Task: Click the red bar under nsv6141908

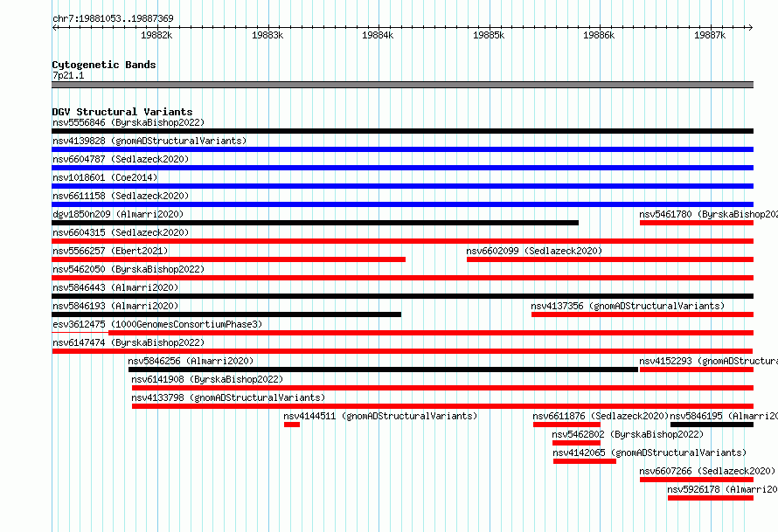Action: [x=442, y=388]
